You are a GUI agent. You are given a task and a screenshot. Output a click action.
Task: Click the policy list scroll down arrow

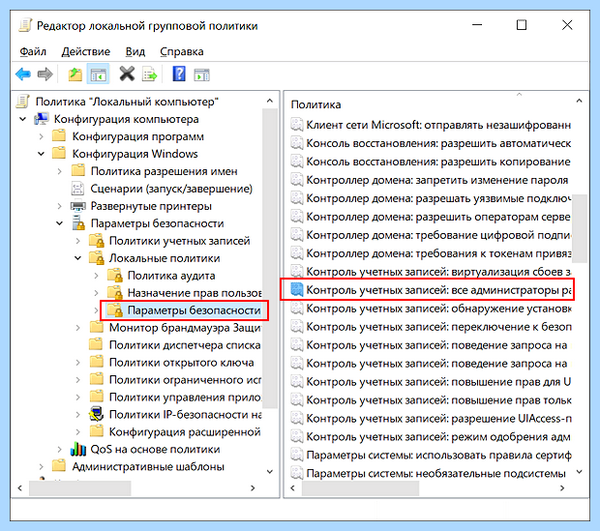pos(579,472)
